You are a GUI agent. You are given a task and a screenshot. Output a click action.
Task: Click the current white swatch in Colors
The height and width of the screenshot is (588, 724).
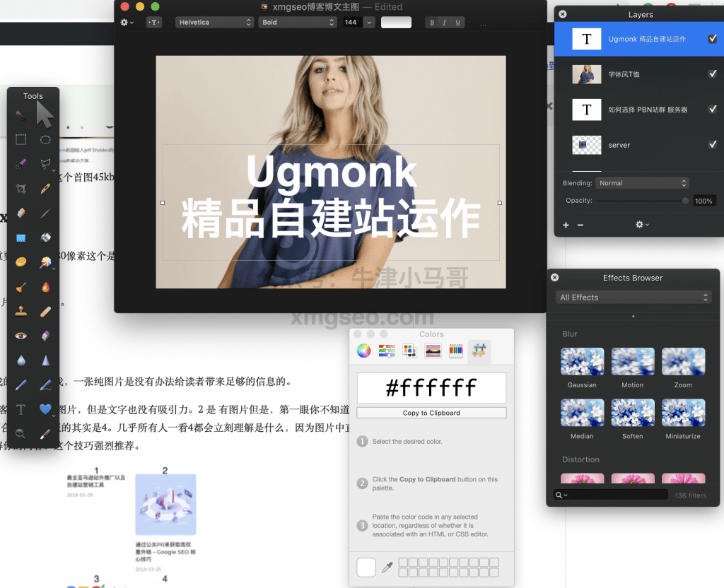pyautogui.click(x=366, y=568)
